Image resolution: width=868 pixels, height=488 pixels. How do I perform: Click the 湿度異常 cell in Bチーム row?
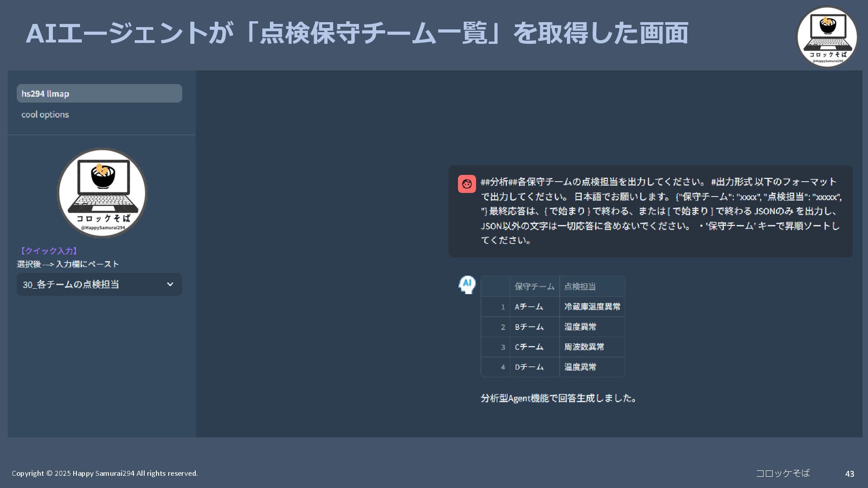pos(580,327)
